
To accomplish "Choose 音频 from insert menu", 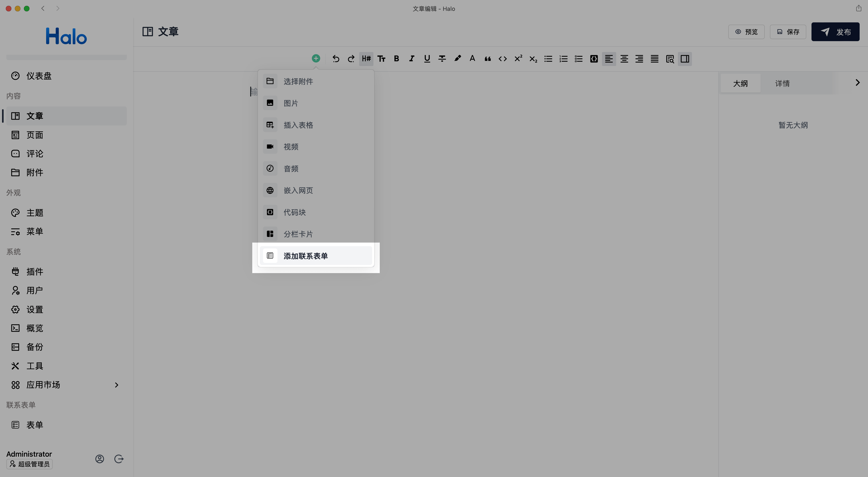I will [316, 169].
